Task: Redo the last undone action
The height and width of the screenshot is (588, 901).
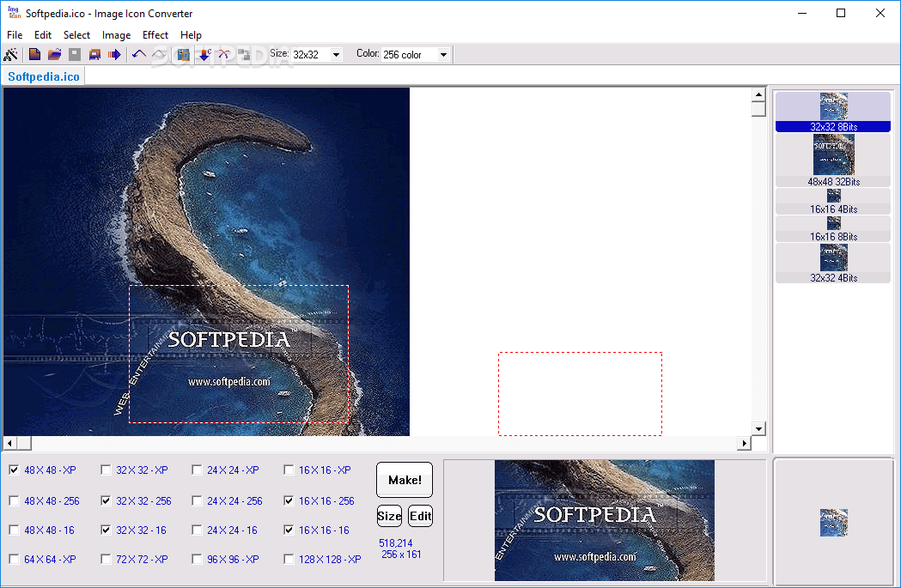Action: click(159, 55)
